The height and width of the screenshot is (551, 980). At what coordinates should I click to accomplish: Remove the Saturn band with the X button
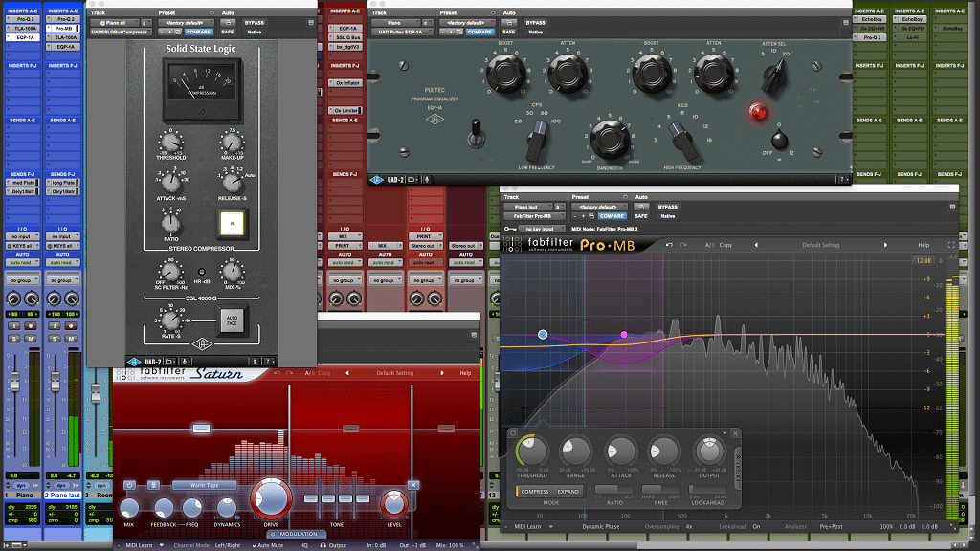(413, 485)
